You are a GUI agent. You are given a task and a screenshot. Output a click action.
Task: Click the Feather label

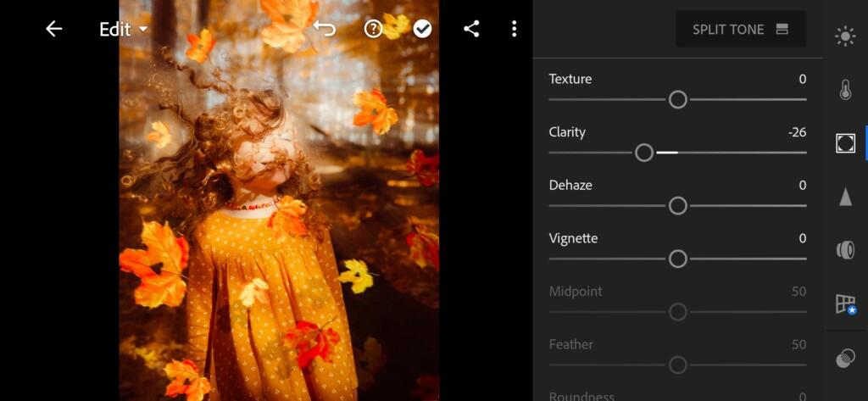pos(570,344)
